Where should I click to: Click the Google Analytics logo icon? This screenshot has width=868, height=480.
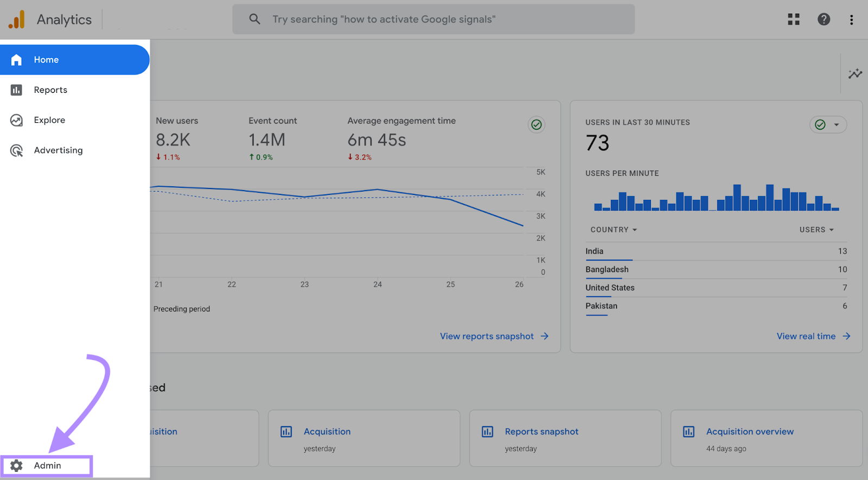click(17, 20)
